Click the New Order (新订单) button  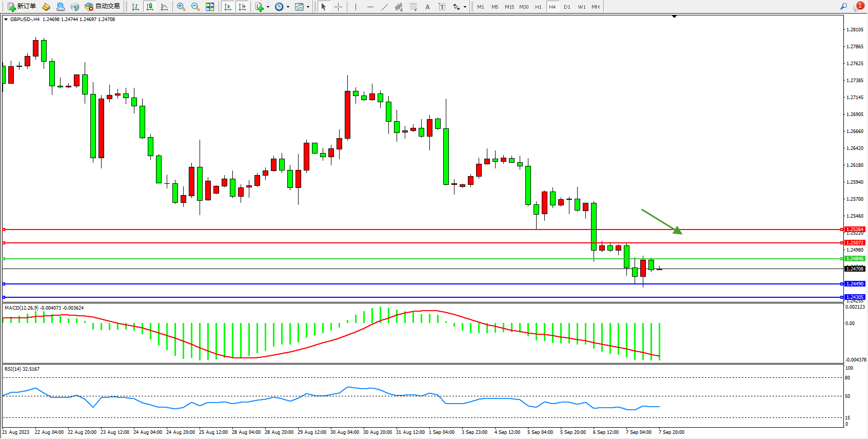[22, 7]
